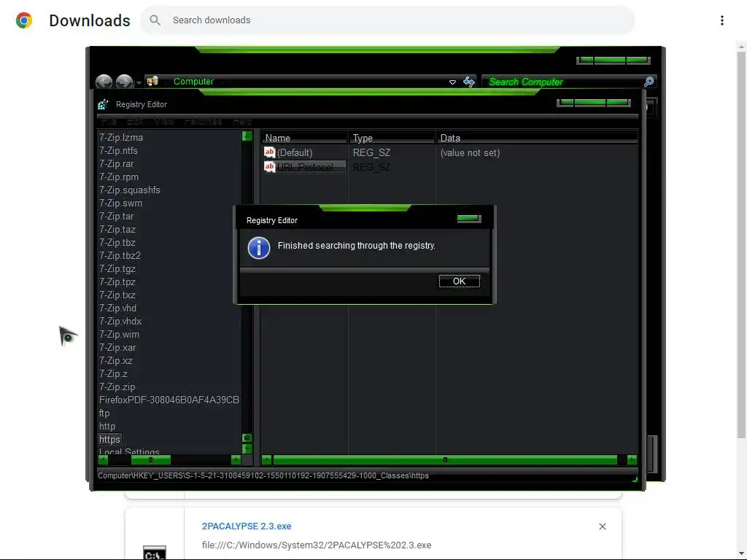
Task: Click the OK button in the dialog
Action: coord(459,281)
